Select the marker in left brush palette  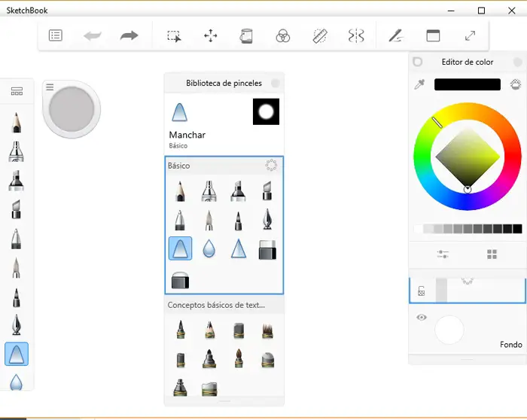tap(16, 181)
